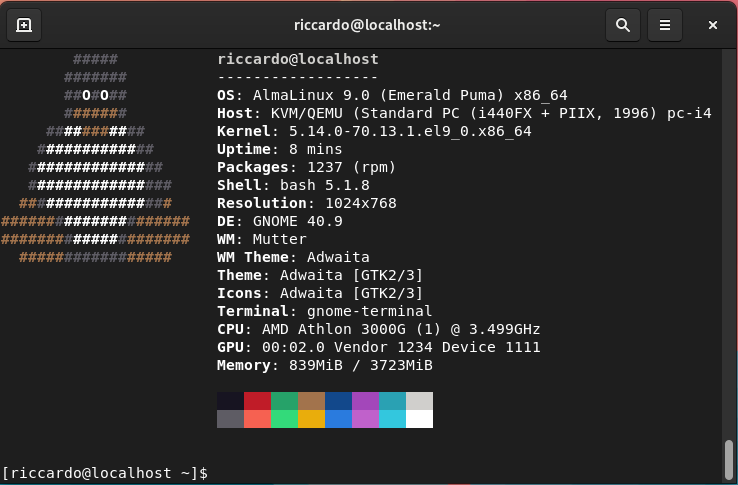Viewport: 738px width, 485px height.
Task: Click the riccardo@localhost header text
Action: click(298, 59)
